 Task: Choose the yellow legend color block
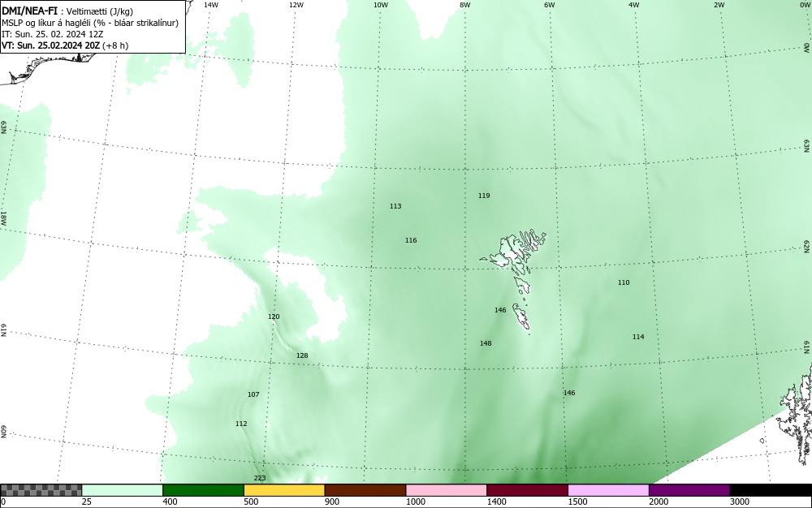click(x=283, y=490)
